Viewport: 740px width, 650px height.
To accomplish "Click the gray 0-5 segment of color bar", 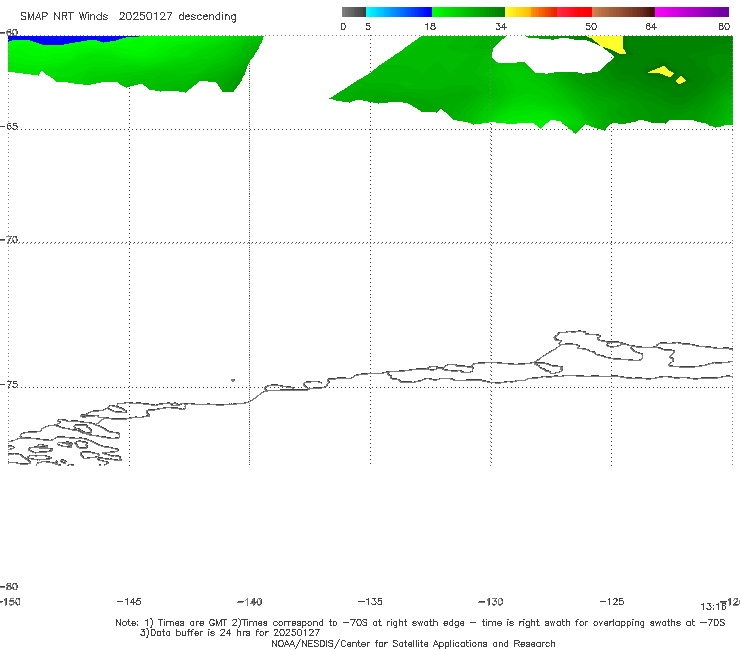I will pyautogui.click(x=354, y=12).
